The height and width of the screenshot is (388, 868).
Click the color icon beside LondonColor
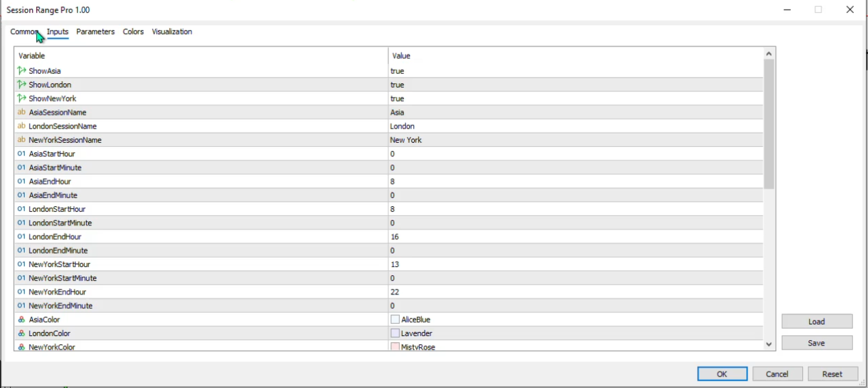click(x=21, y=333)
